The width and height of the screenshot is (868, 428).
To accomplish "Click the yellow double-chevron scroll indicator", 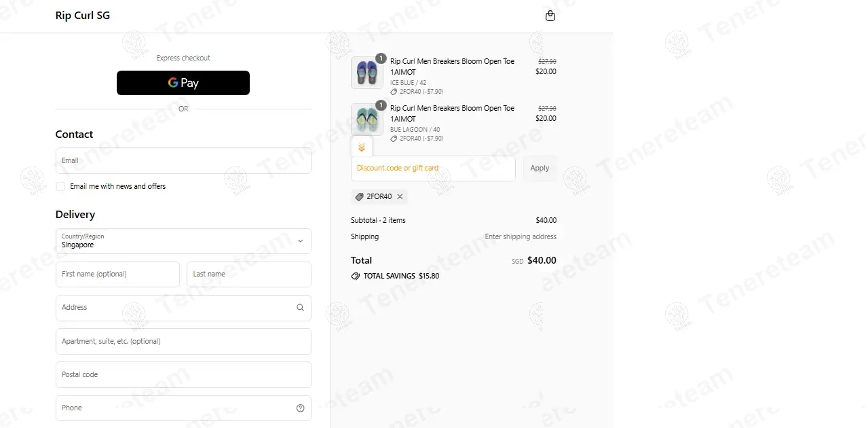I will tap(362, 147).
